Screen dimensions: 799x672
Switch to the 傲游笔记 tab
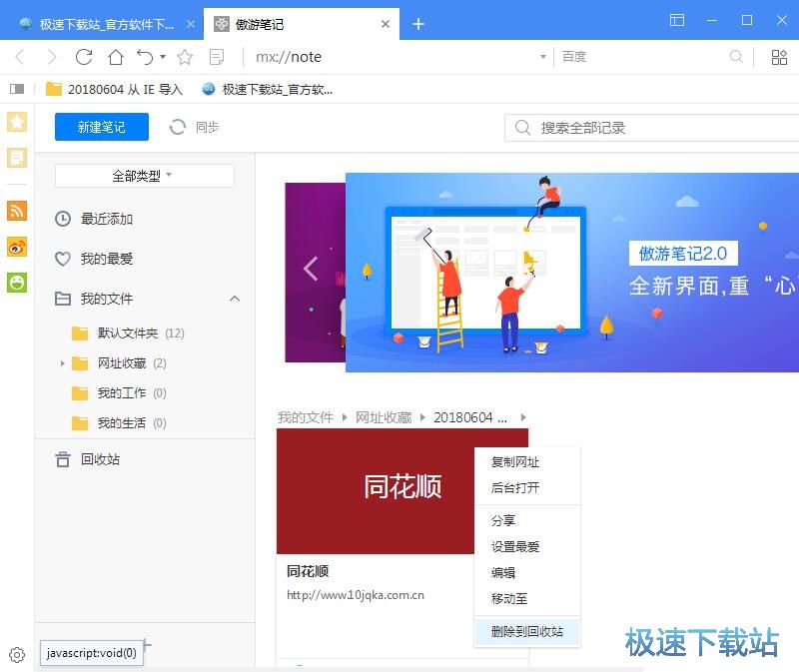click(x=302, y=24)
